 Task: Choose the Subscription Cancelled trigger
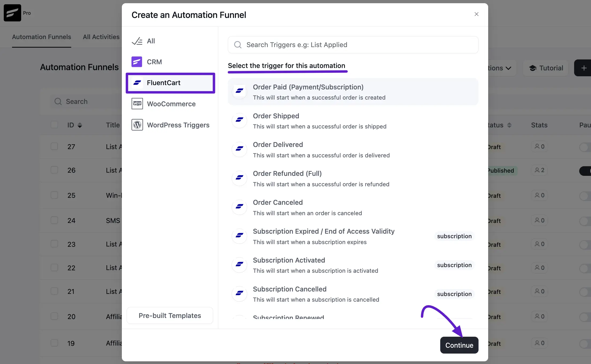point(353,294)
